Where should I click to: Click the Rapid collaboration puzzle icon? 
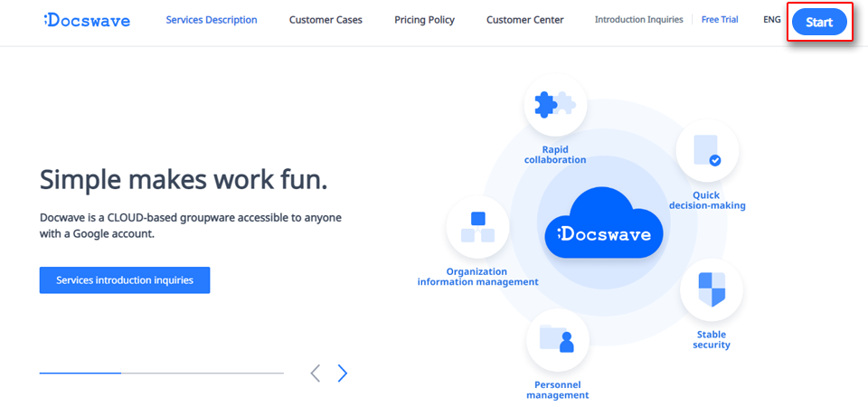coord(555,104)
